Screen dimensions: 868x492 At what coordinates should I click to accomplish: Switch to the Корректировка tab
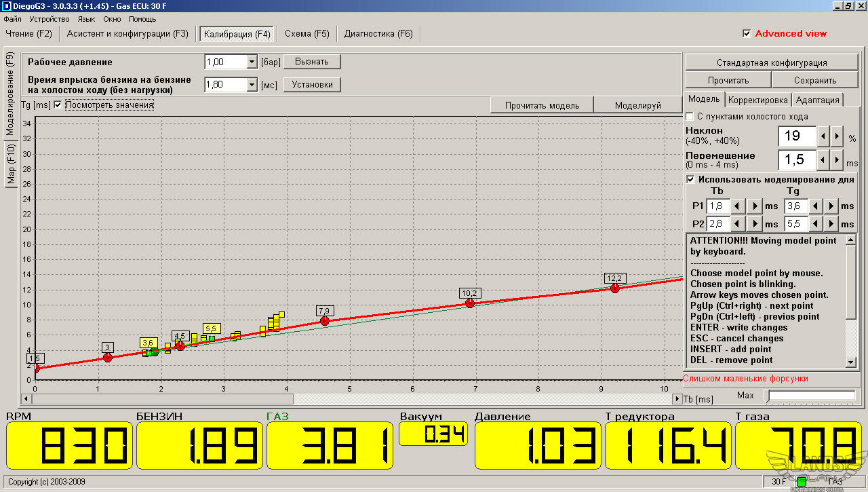pos(758,100)
